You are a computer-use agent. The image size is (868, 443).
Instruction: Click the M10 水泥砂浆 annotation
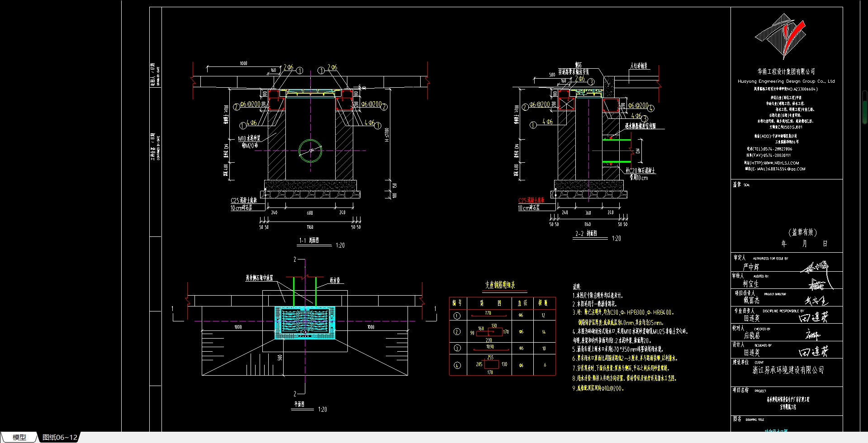tap(249, 139)
